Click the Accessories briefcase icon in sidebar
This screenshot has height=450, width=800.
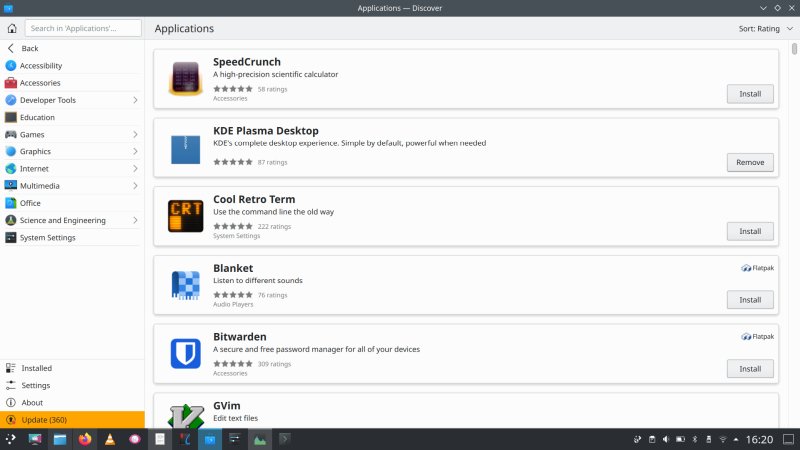[x=11, y=83]
